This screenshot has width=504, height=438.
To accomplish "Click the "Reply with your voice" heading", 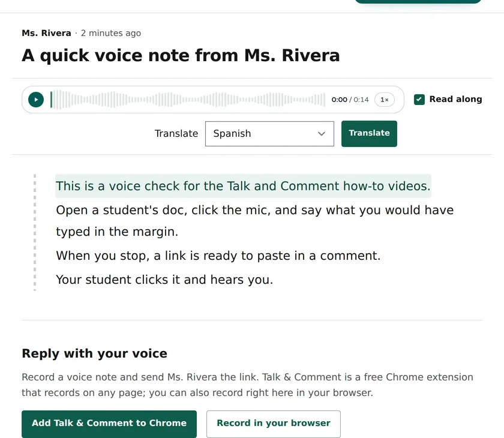I will pos(95,353).
